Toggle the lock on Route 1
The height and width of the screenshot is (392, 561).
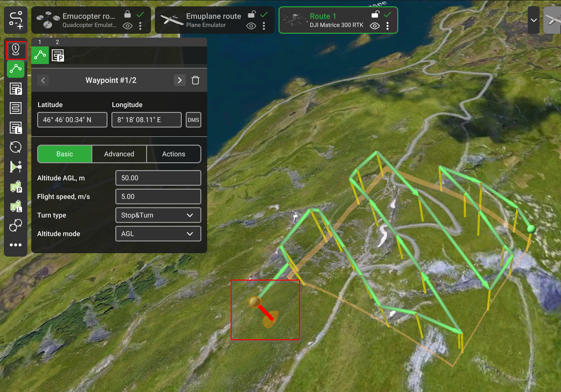[x=375, y=15]
